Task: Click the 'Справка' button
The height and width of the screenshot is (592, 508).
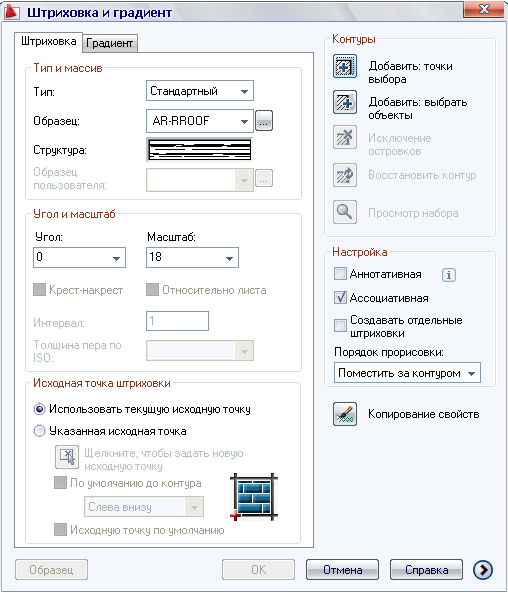Action: coord(426,569)
